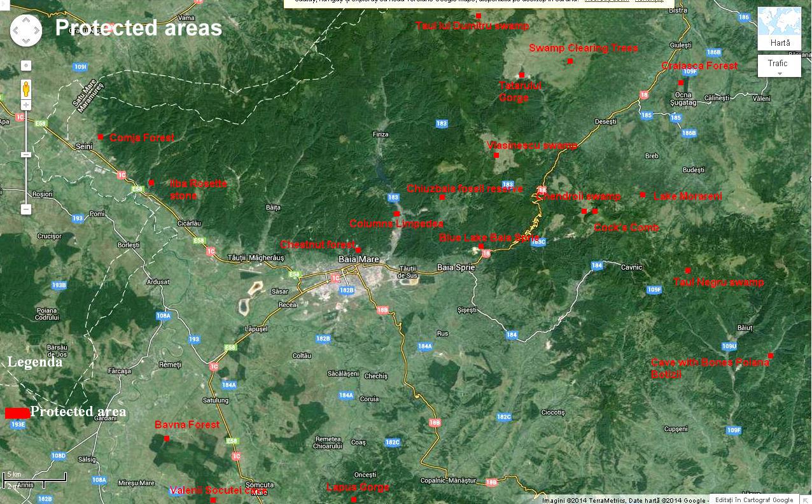Click the 193E road shield
812x504 pixels.
pos(18,424)
